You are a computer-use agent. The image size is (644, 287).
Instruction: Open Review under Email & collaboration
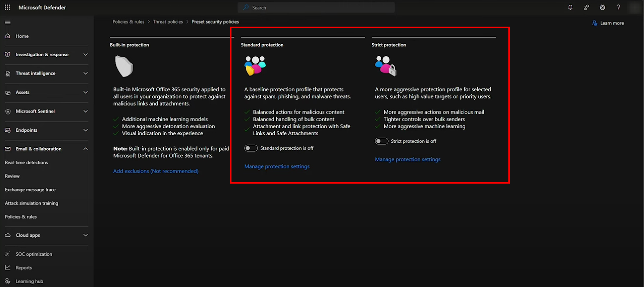pos(12,176)
